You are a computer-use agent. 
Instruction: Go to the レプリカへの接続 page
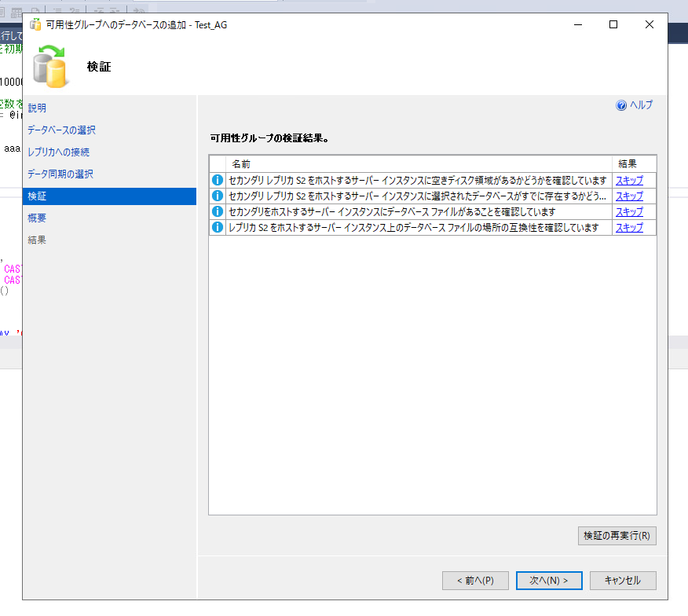58,152
